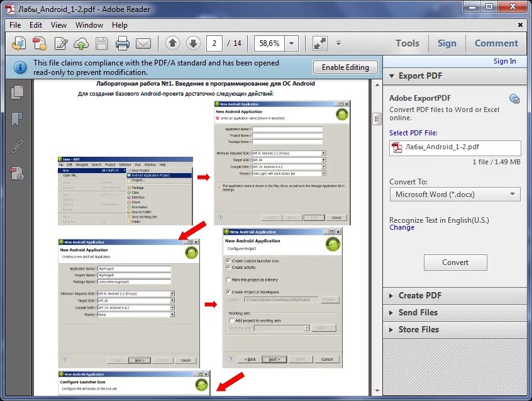Click the page number field showing 2
Viewport: 532px width, 401px height.
pos(214,43)
